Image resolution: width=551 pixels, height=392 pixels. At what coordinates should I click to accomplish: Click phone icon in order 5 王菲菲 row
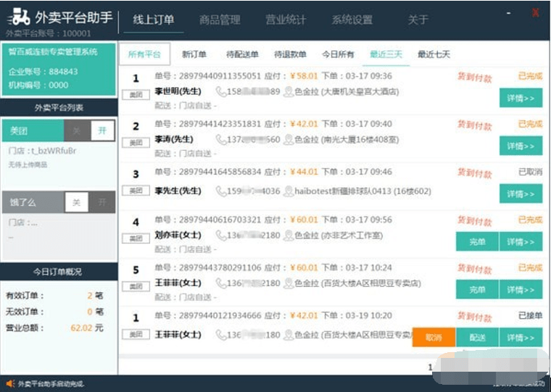(x=221, y=283)
